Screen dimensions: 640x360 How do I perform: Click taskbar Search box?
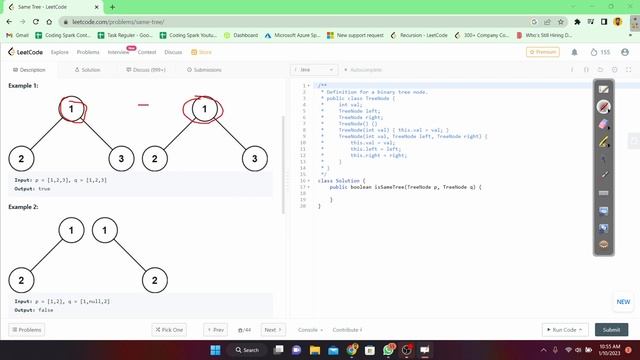(247, 350)
